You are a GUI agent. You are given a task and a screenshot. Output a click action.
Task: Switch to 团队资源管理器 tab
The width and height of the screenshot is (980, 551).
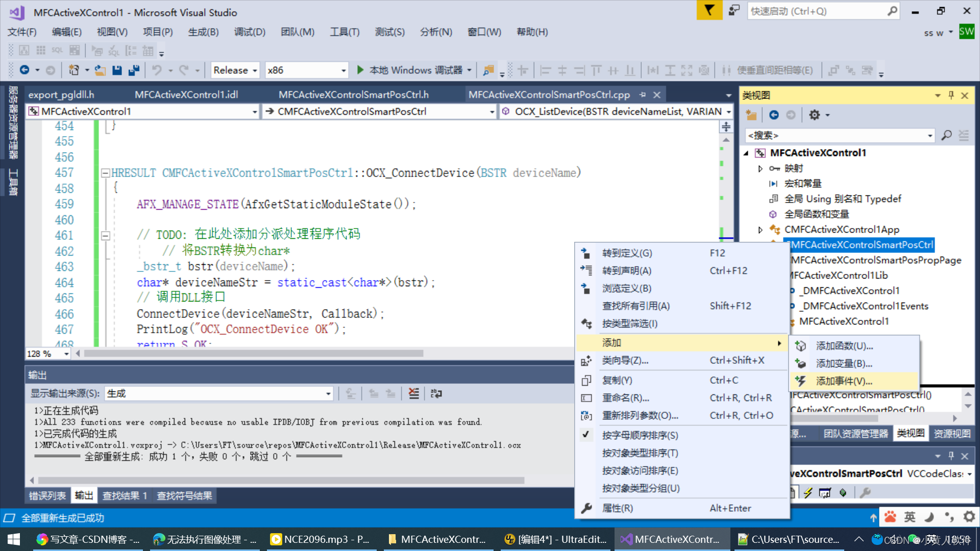[x=856, y=434]
